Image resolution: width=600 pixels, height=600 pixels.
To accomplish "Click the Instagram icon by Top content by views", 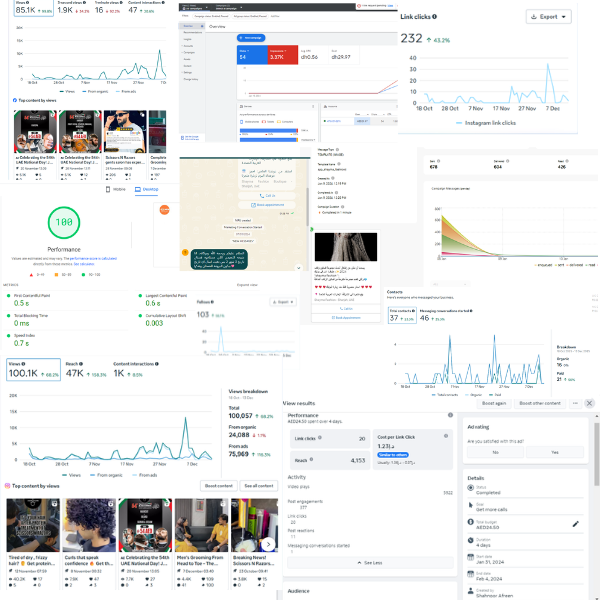I will point(7,486).
